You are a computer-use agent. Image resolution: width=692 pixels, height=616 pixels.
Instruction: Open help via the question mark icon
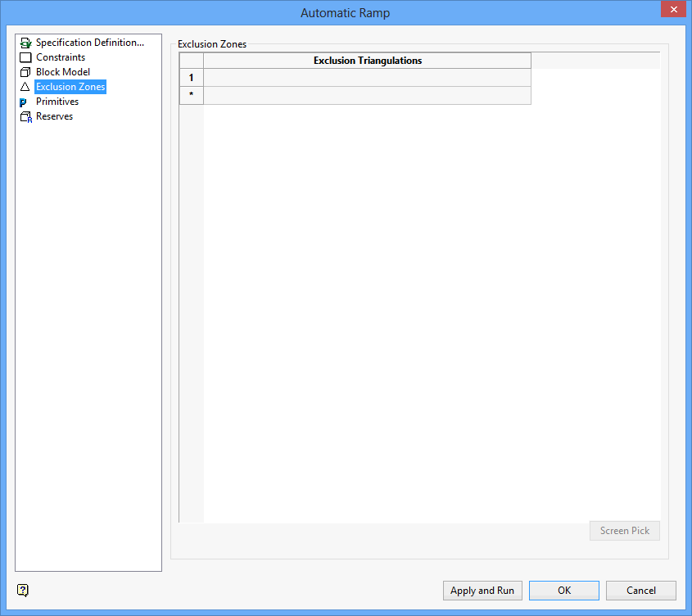(x=22, y=590)
